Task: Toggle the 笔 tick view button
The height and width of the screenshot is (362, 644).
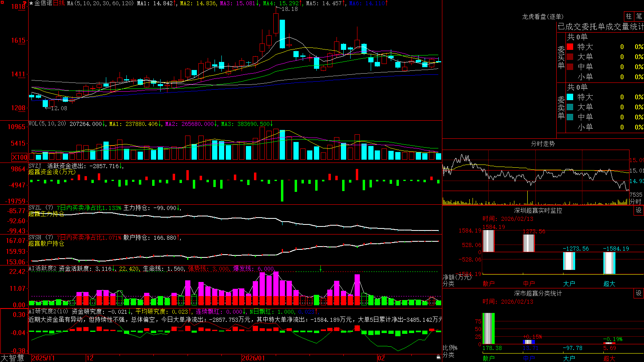Action: pyautogui.click(x=639, y=16)
